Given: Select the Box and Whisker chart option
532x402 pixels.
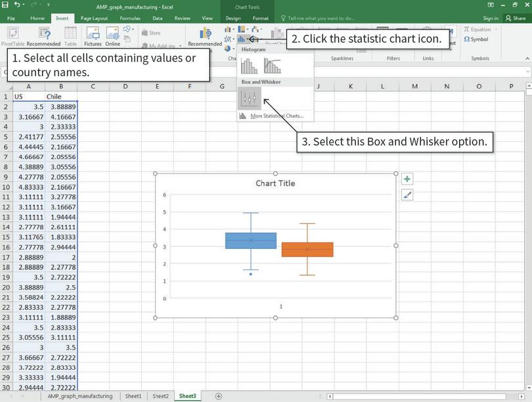Looking at the screenshot, I should [x=250, y=99].
